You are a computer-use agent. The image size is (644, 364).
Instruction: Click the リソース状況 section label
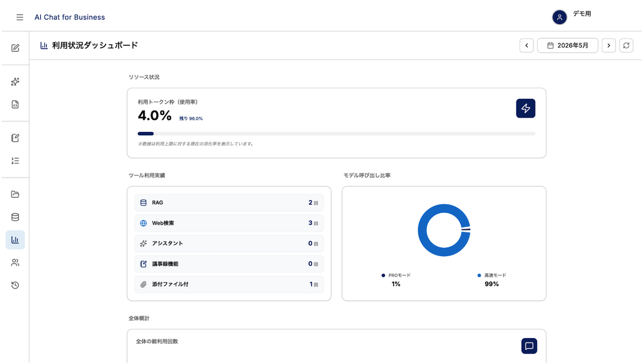pyautogui.click(x=144, y=77)
